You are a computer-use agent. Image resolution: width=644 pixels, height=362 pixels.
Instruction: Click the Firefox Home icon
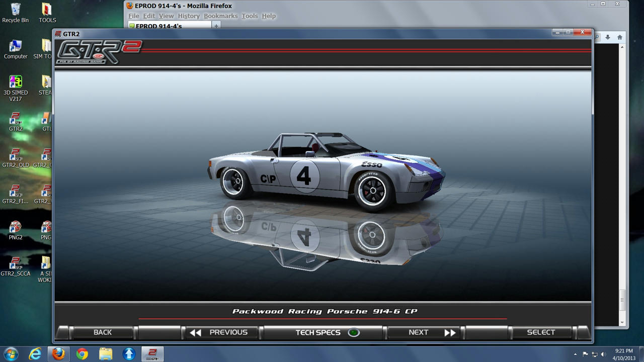619,37
